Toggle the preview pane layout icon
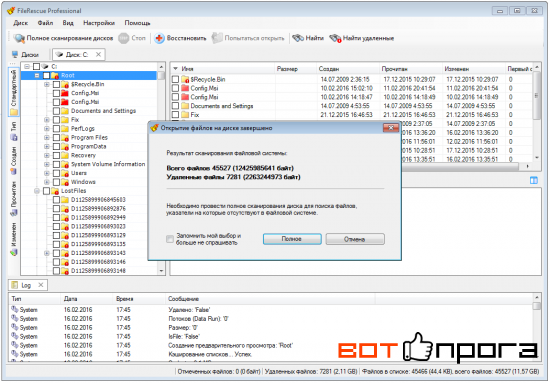The image size is (550, 383). 534,180
